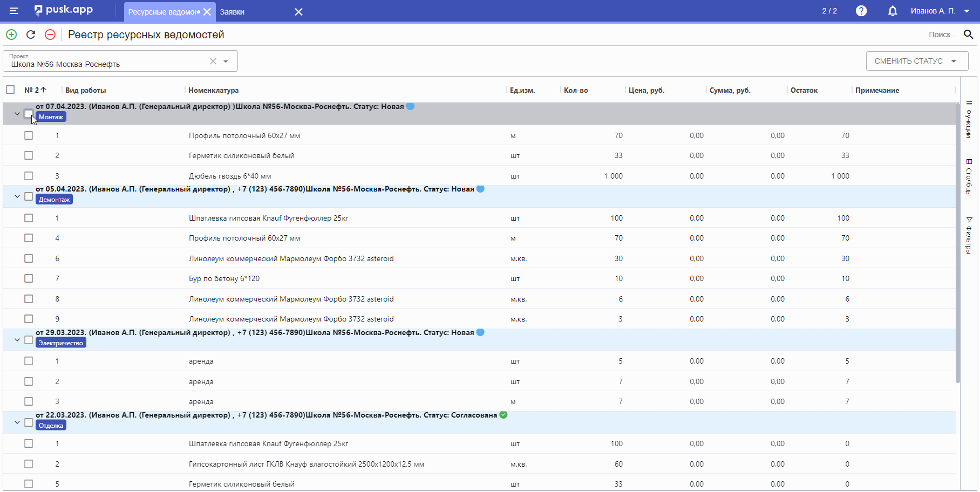Collapse the 22.03.2023 group
Screen dimensions: 980x492
(x=17, y=422)
